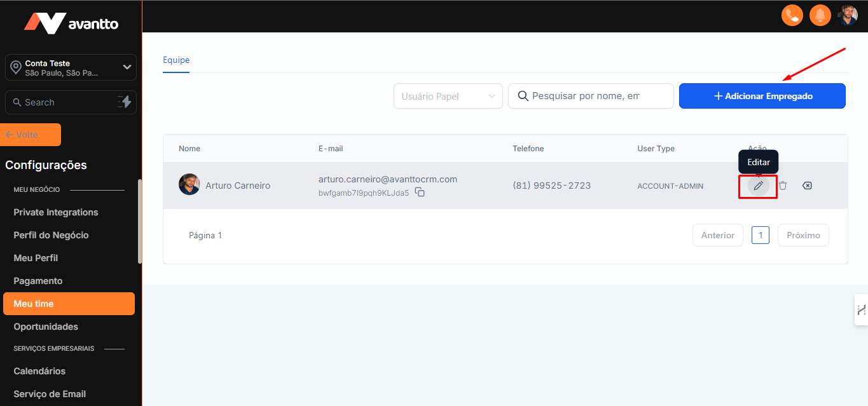Open Meu time in settings menu
The image size is (868, 406).
69,304
